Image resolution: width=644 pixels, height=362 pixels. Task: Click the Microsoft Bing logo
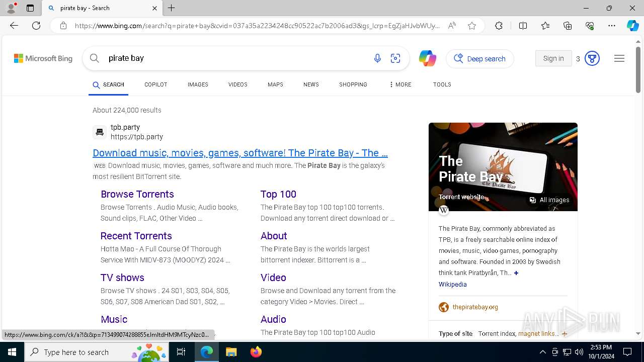(x=43, y=58)
